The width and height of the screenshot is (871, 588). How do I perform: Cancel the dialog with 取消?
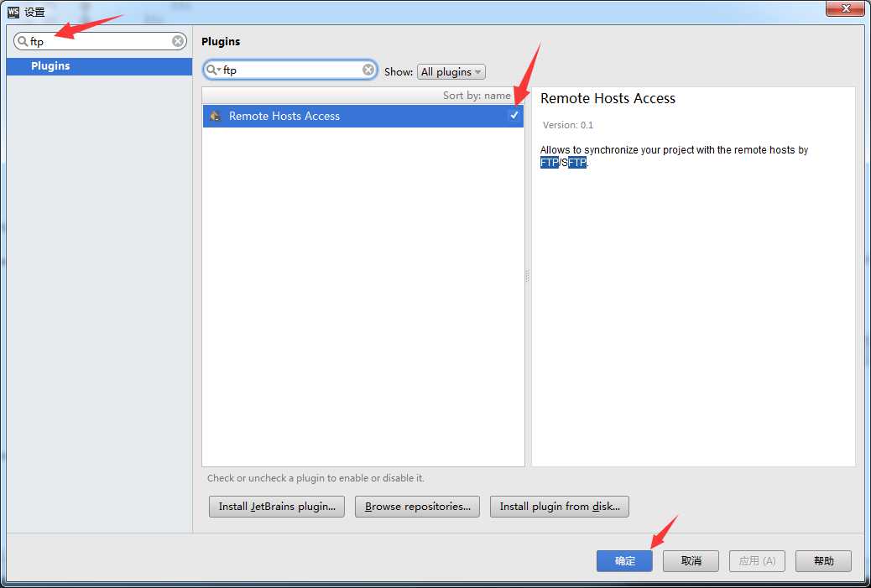pyautogui.click(x=691, y=561)
